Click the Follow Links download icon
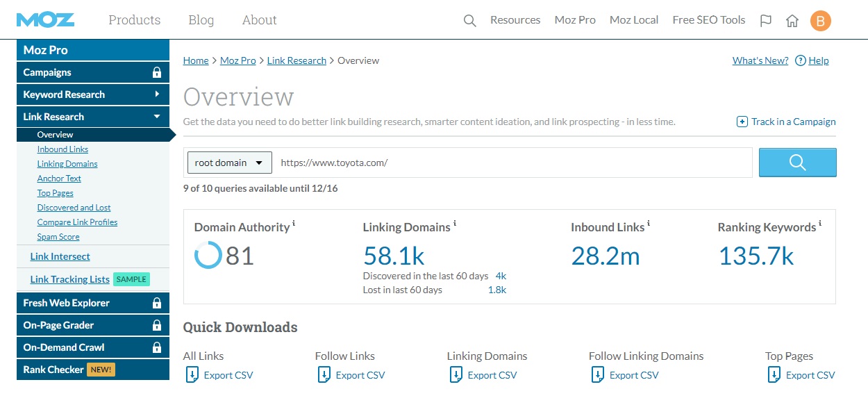The width and height of the screenshot is (868, 405). click(x=324, y=375)
